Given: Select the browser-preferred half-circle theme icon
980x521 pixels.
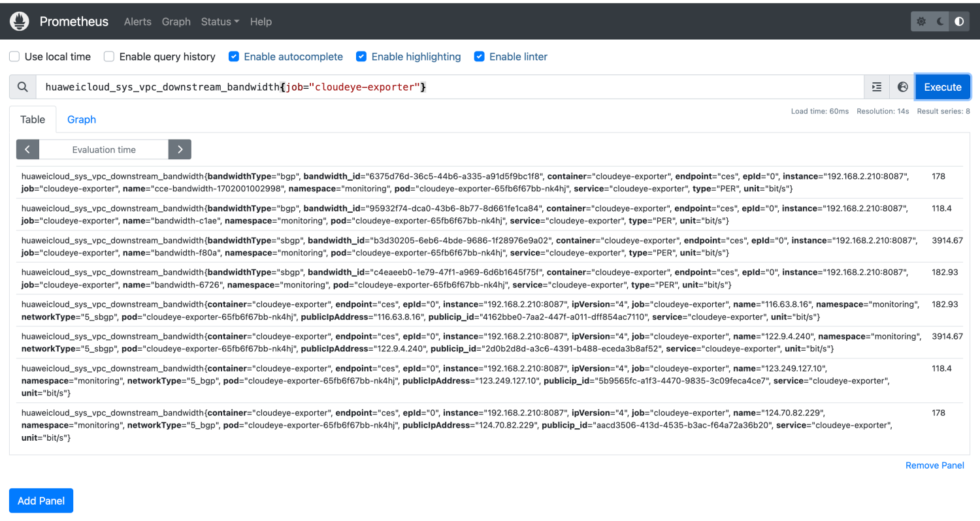Looking at the screenshot, I should (959, 22).
